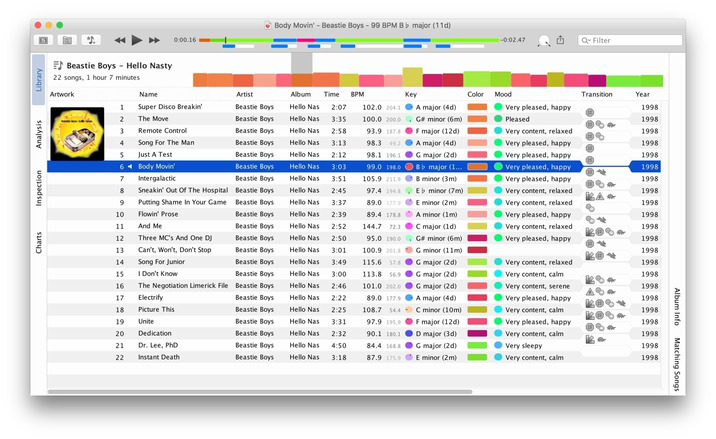Click the second view button in toolbar

click(67, 40)
